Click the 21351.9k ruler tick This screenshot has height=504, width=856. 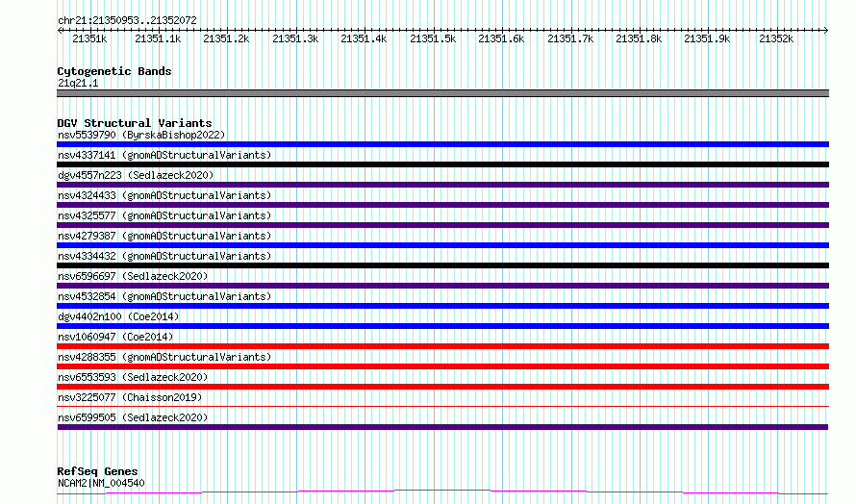point(707,38)
